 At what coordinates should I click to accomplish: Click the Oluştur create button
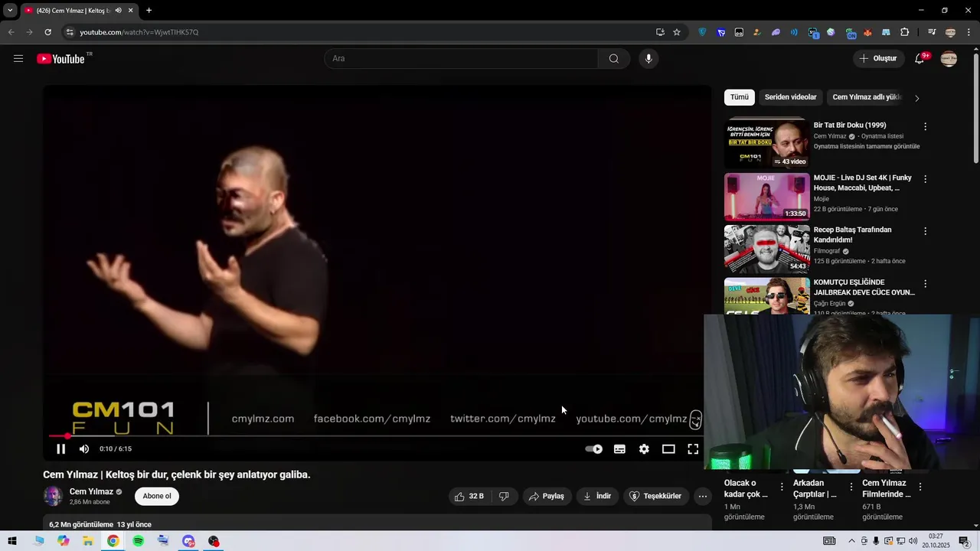(x=878, y=59)
